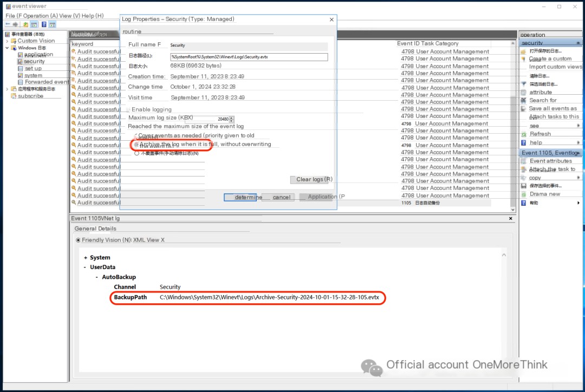Click the subscribe node icon in tree

14,96
